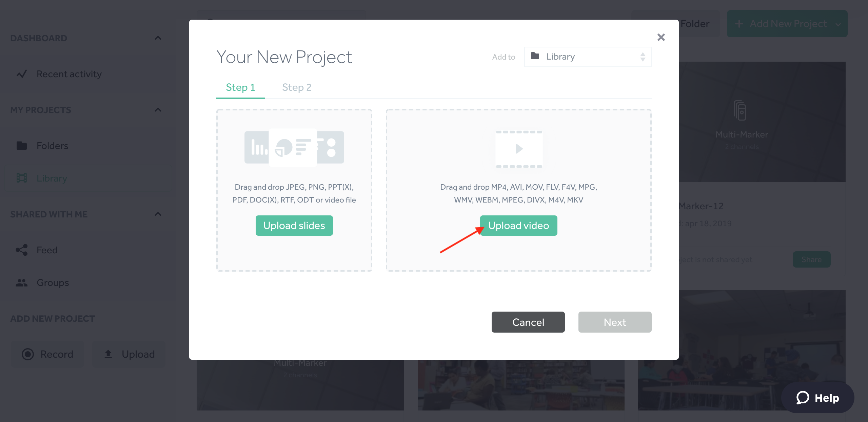Collapse the Dashboard section chevron
This screenshot has height=422, width=868.
click(x=158, y=38)
